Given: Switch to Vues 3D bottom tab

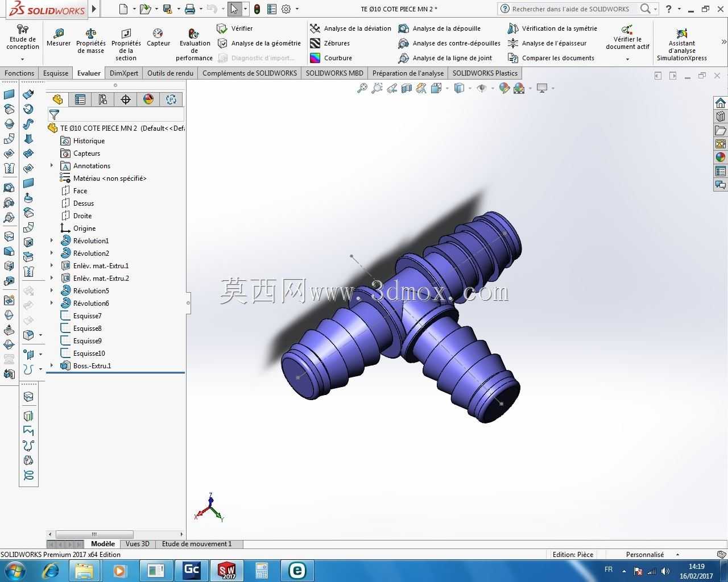Looking at the screenshot, I should tap(137, 544).
